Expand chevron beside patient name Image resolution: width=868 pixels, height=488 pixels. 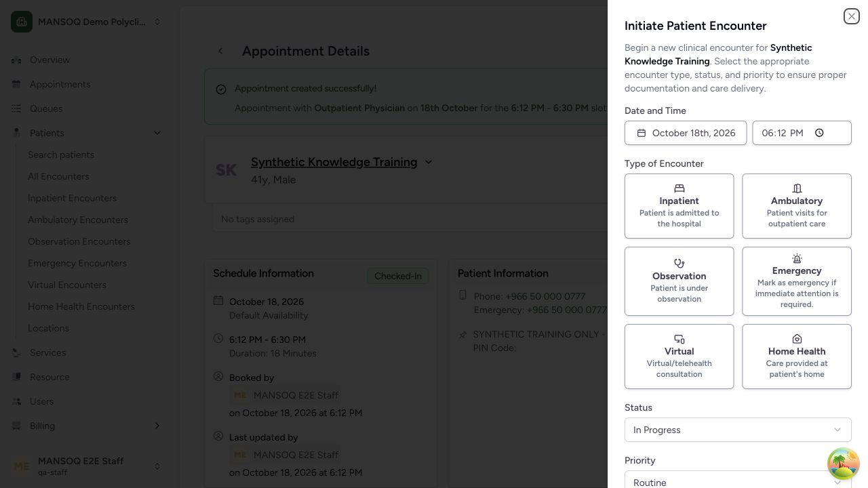428,162
